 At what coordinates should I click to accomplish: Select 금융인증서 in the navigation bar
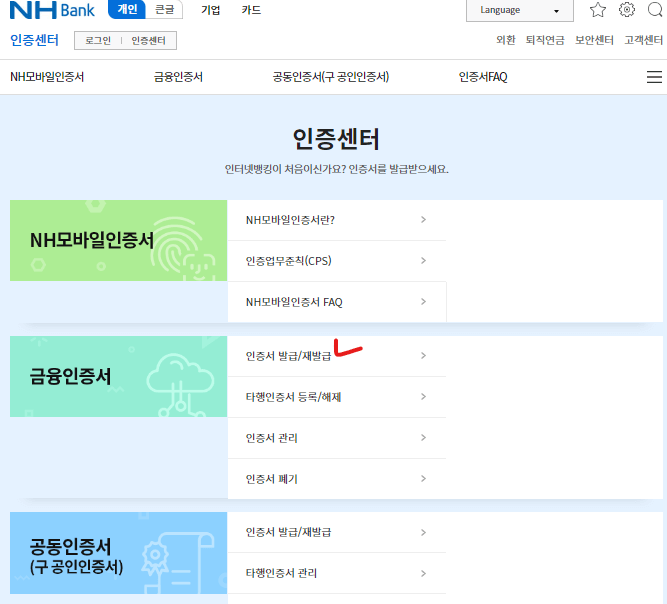click(x=178, y=77)
